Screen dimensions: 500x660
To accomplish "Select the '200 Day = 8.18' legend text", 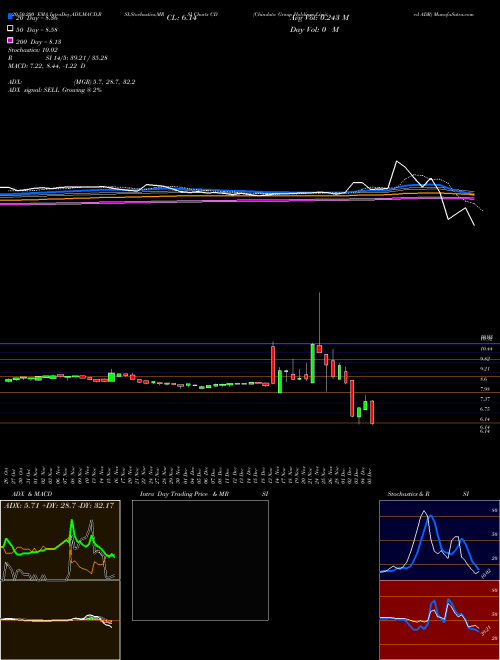I will point(39,42).
